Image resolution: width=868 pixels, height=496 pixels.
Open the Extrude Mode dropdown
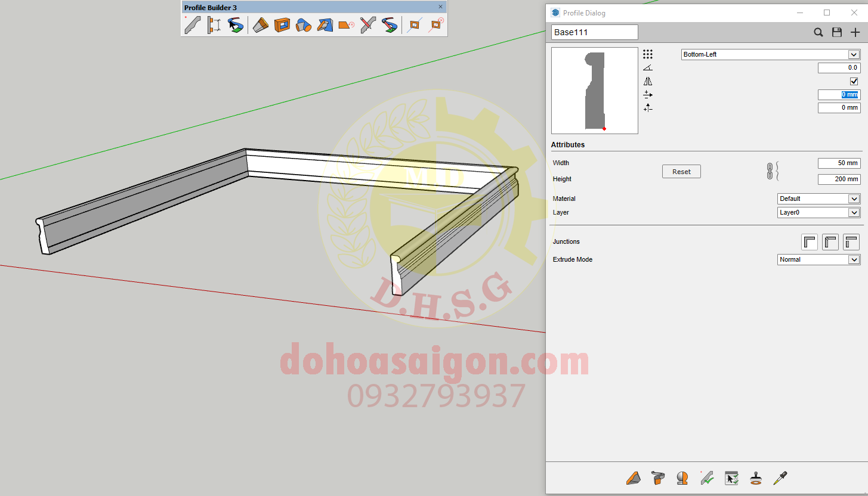[818, 259]
